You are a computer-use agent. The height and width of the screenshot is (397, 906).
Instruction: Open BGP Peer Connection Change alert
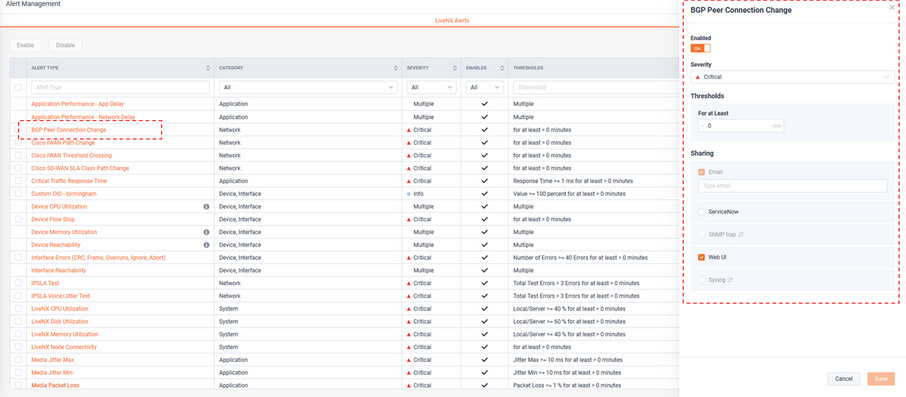(x=69, y=130)
